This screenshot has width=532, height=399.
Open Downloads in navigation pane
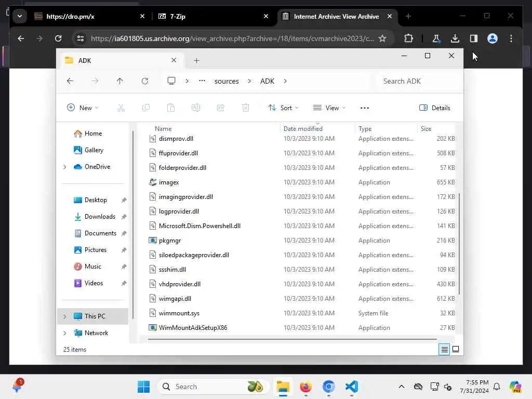pyautogui.click(x=100, y=217)
